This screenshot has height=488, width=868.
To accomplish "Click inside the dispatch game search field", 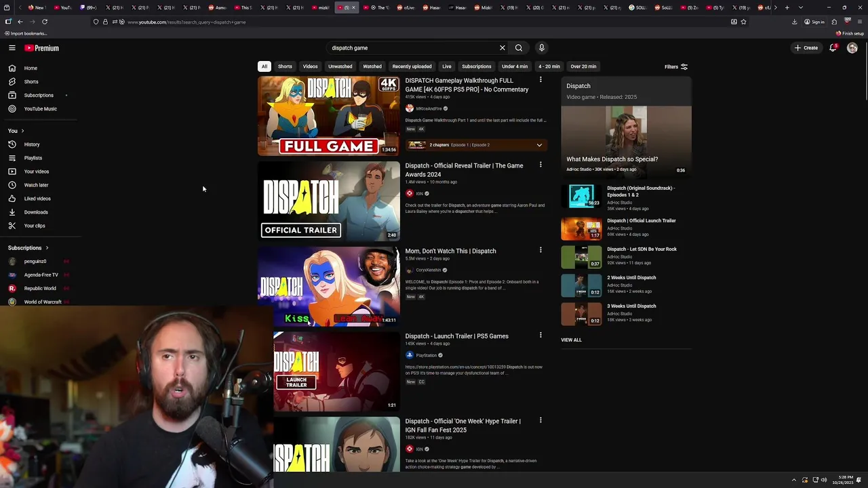I will point(412,48).
